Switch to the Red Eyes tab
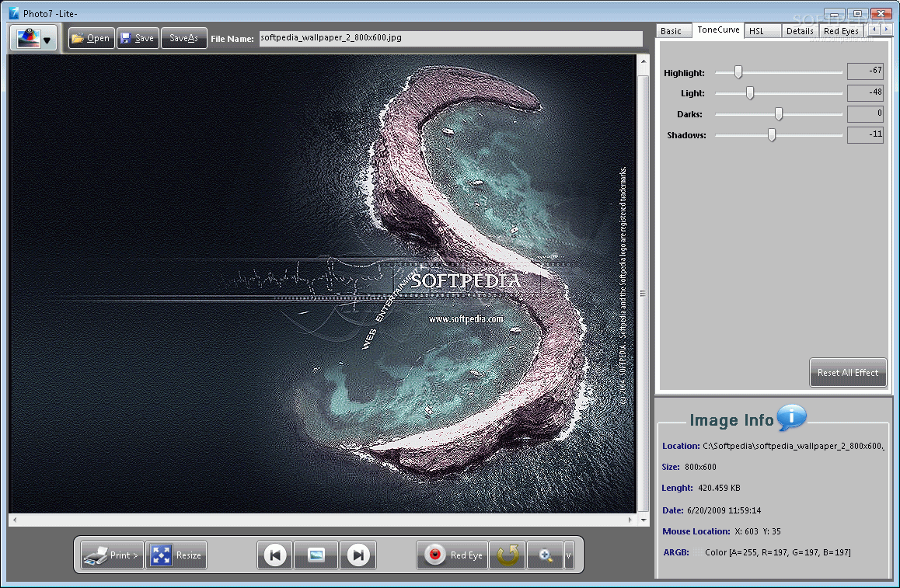Screen dimensions: 900x588 click(x=841, y=31)
